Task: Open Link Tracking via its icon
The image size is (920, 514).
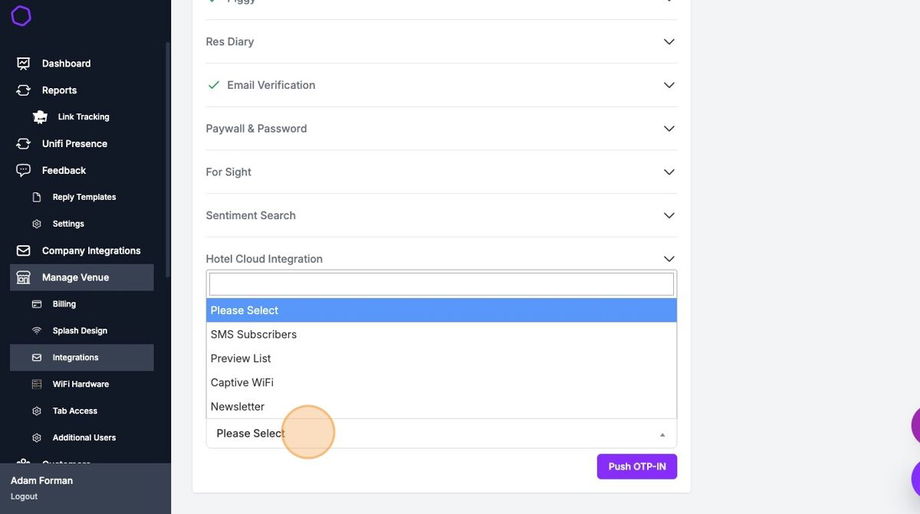Action: [x=40, y=117]
